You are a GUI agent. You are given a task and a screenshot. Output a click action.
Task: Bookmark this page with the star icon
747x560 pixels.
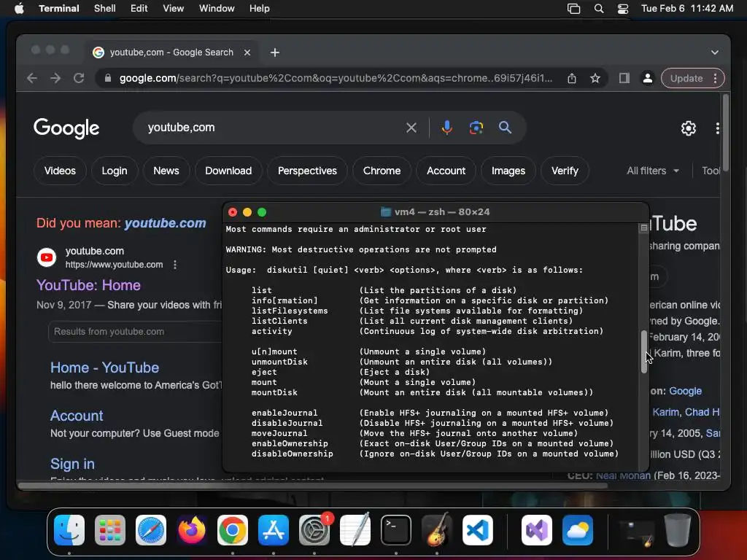tap(595, 78)
